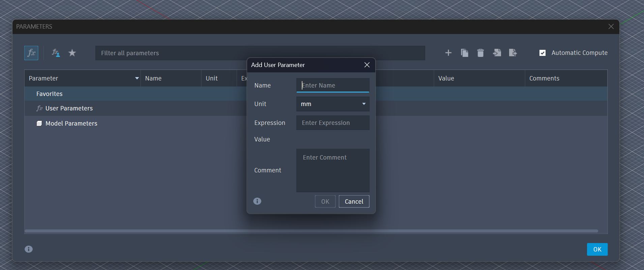The height and width of the screenshot is (270, 644).
Task: Click the plus icon to add parameter
Action: tap(448, 53)
